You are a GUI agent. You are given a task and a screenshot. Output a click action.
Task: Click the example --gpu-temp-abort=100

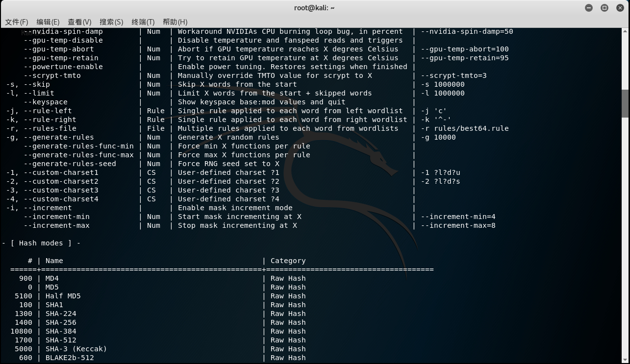tap(465, 49)
